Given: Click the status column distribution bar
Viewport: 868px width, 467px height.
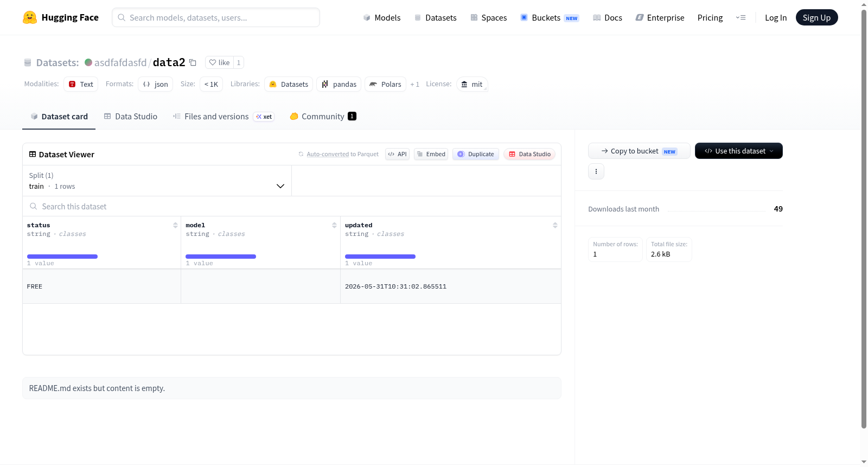Looking at the screenshot, I should 62,257.
